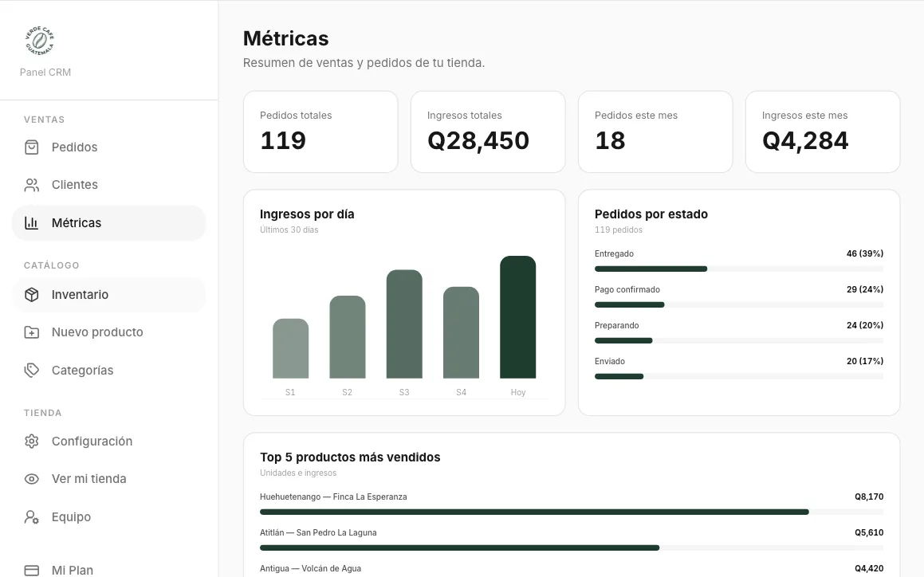The height and width of the screenshot is (577, 924).
Task: Open the Ver mi tienda link
Action: pyautogui.click(x=109, y=479)
